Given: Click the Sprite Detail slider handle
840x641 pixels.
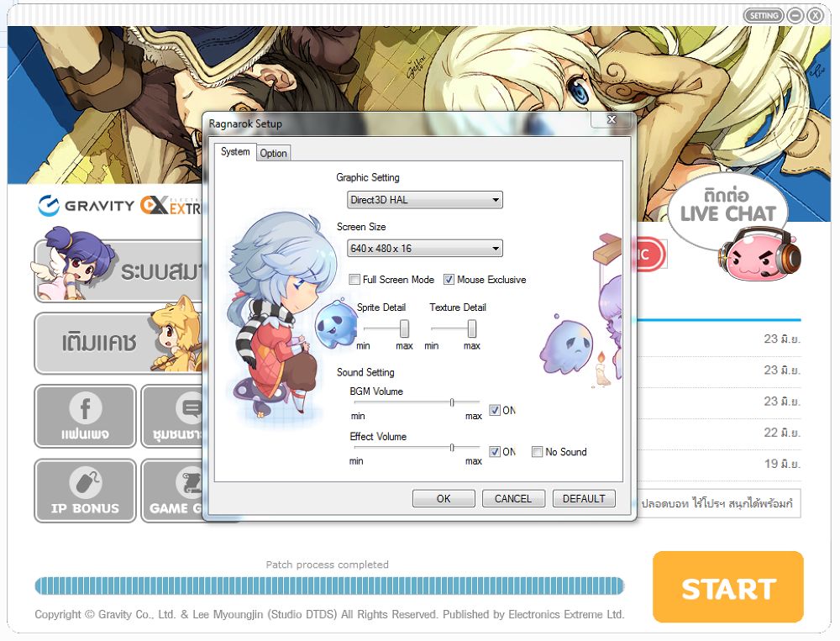Looking at the screenshot, I should (x=404, y=328).
